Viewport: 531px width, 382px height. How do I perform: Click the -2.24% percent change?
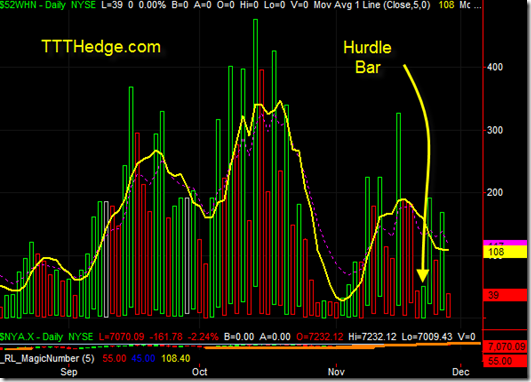click(203, 337)
